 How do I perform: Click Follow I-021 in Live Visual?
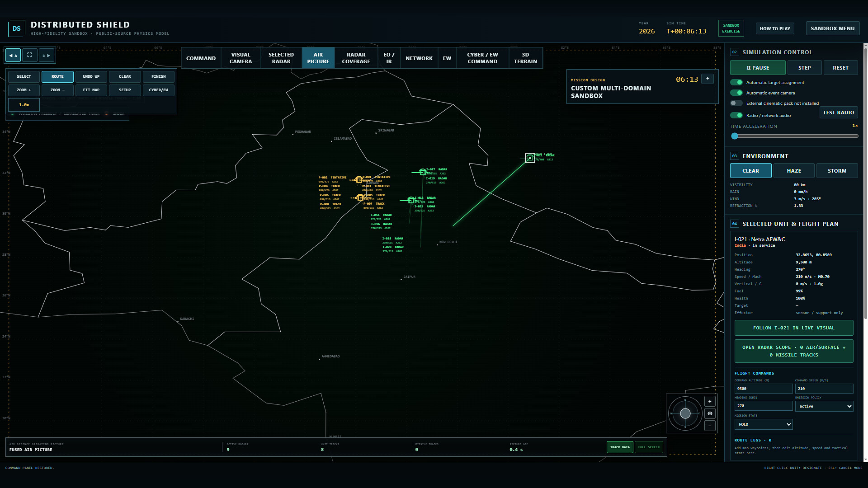(x=794, y=328)
